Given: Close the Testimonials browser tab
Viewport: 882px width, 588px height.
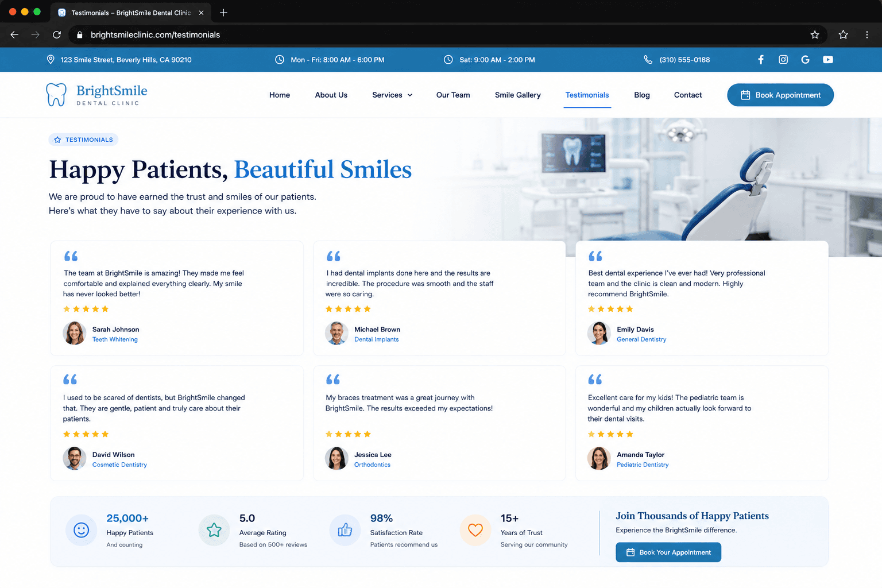Looking at the screenshot, I should click(201, 13).
